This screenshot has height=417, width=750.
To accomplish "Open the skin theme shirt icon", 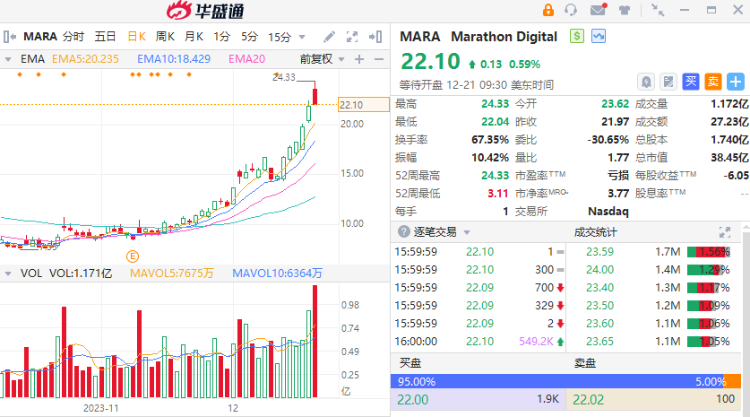I will coord(624,10).
